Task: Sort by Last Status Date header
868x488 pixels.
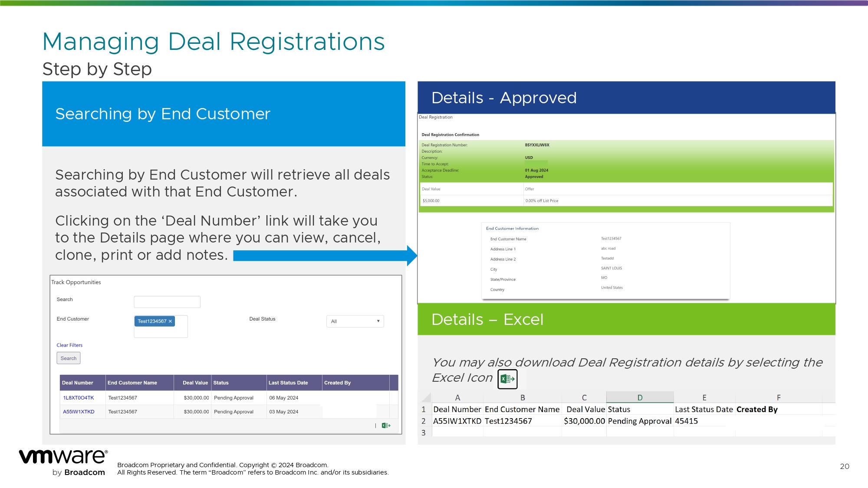Action: 288,383
